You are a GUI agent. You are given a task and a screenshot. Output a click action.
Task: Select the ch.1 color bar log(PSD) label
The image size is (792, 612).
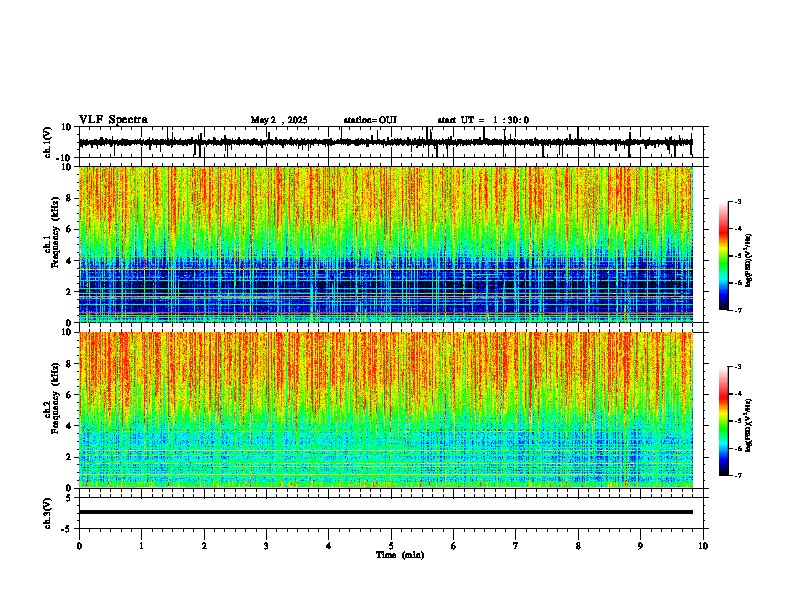pos(749,260)
